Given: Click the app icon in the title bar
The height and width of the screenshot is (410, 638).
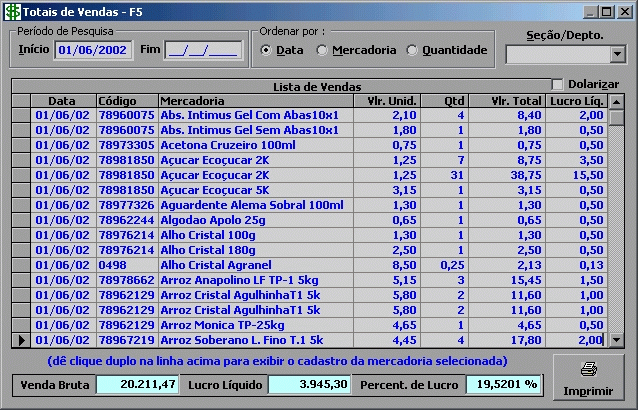Looking at the screenshot, I should click(12, 11).
